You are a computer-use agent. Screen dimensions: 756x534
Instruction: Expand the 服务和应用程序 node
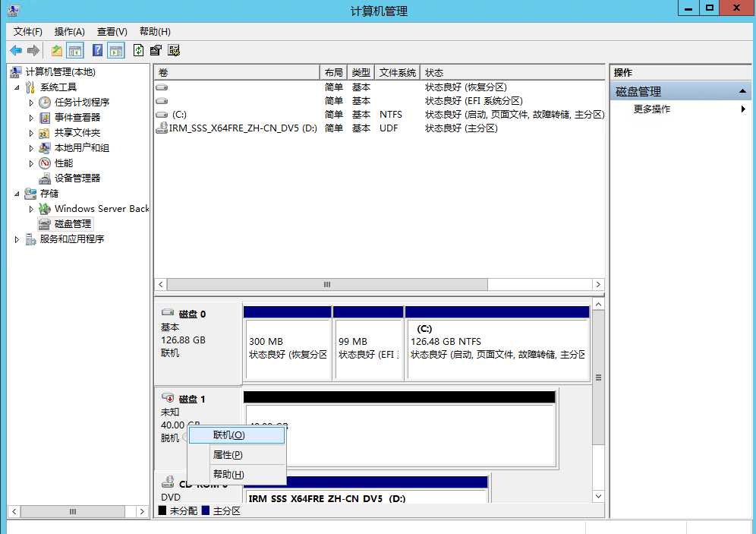pos(17,239)
